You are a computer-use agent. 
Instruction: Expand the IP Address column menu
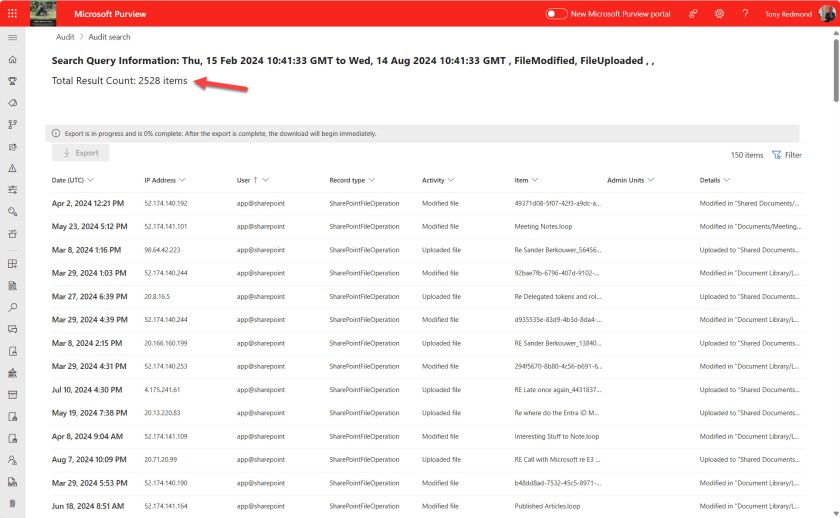(183, 180)
